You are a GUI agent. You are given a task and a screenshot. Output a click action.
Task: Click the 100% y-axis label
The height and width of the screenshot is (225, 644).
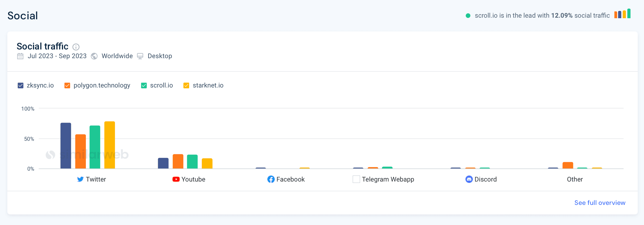tap(28, 109)
